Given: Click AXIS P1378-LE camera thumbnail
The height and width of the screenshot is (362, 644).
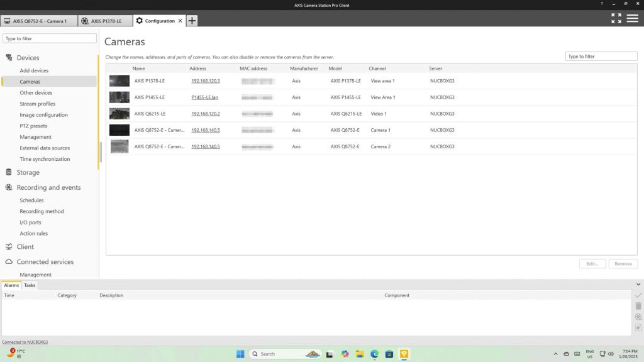Looking at the screenshot, I should pos(119,81).
